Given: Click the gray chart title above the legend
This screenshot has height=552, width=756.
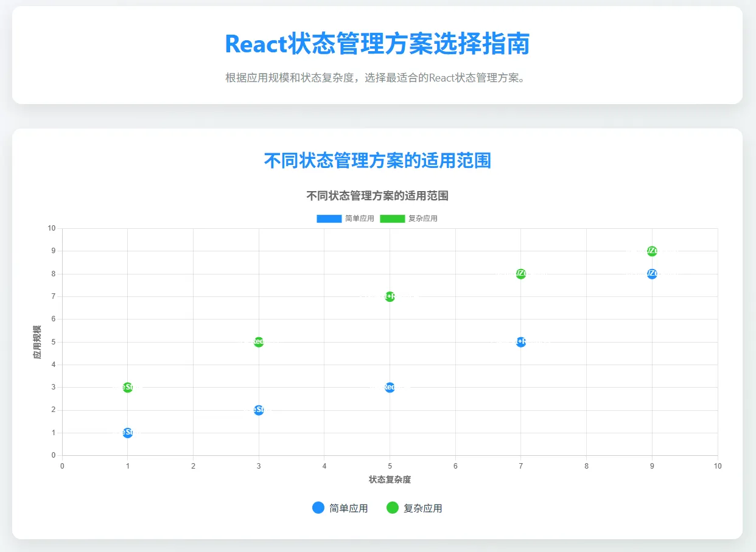Looking at the screenshot, I should (x=377, y=196).
